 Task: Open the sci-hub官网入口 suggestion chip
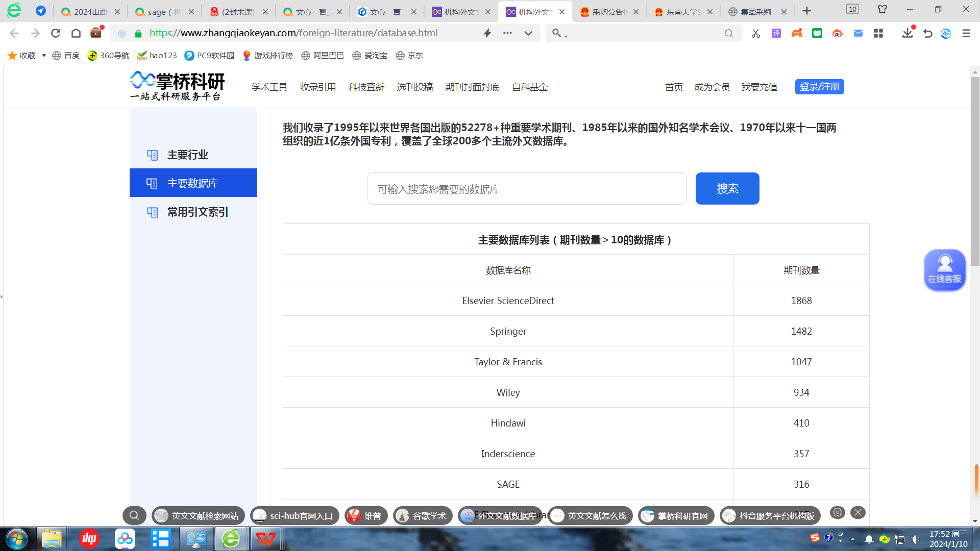(x=295, y=516)
